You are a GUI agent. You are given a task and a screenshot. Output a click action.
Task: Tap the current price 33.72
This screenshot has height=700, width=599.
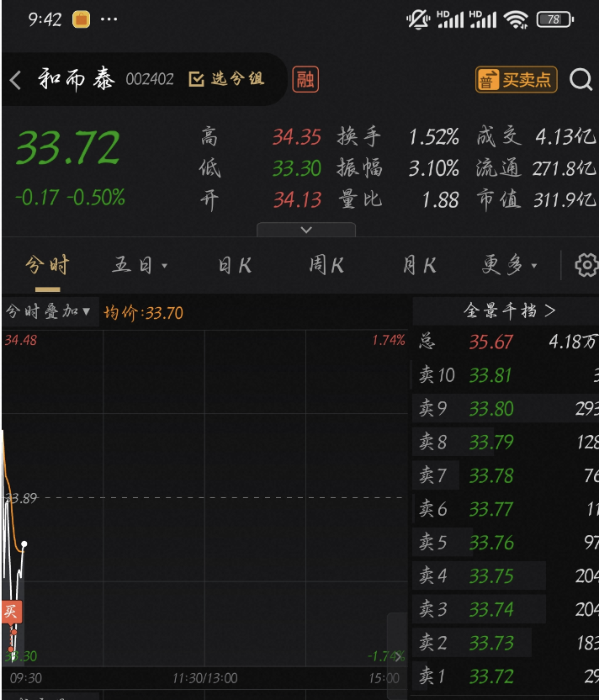coord(68,147)
